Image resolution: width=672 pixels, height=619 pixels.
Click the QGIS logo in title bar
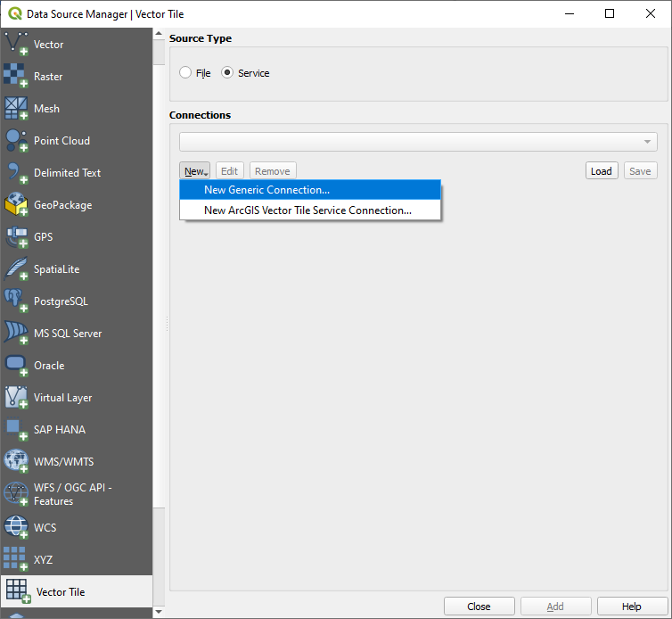click(15, 13)
